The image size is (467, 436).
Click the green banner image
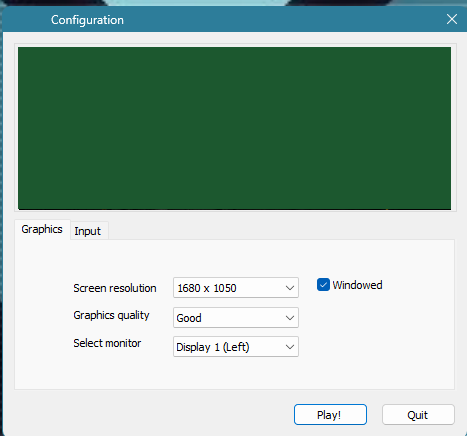(234, 128)
